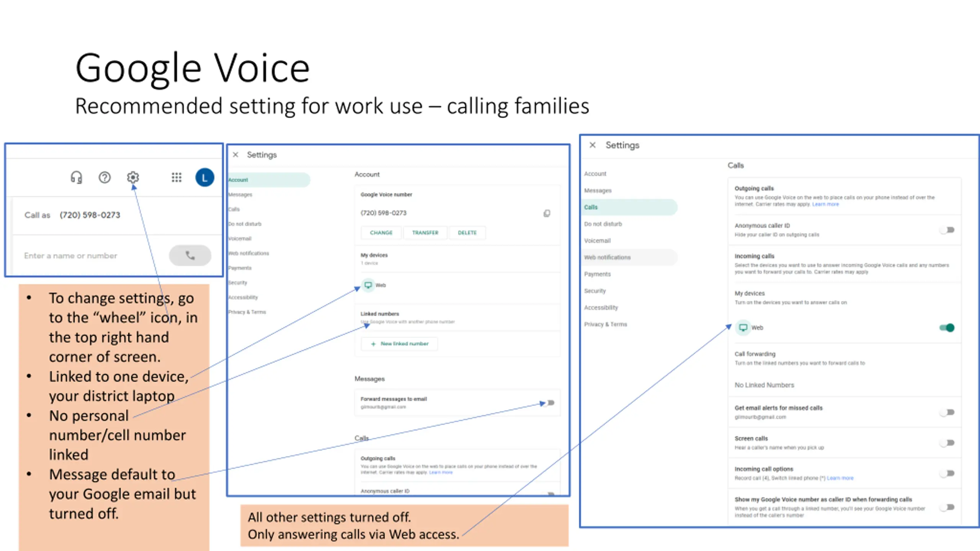Open the help question mark icon
Viewport: 980px width, 551px height.
[x=105, y=178]
